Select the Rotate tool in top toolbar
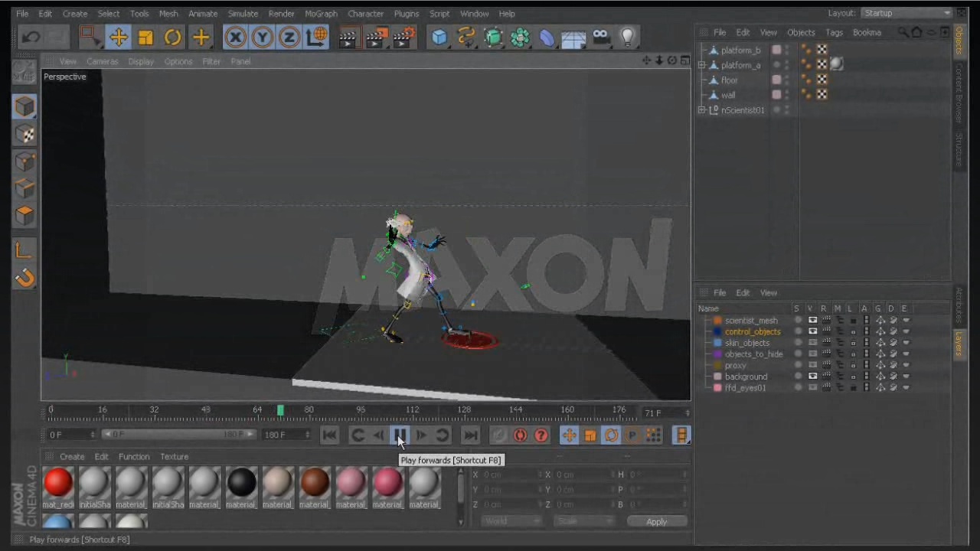Viewport: 980px width, 551px height. point(173,37)
